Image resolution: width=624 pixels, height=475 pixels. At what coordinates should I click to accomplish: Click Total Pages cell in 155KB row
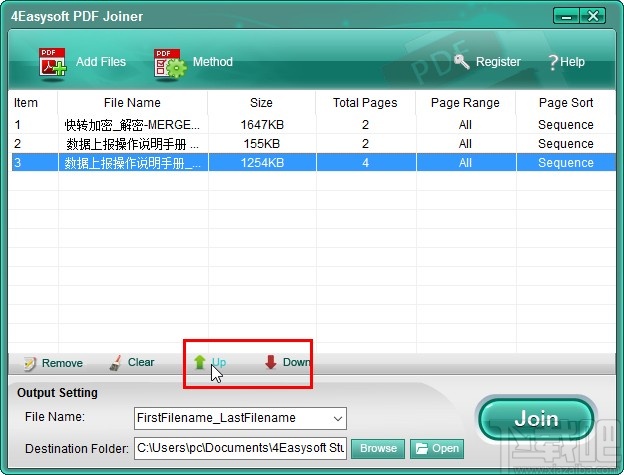tap(365, 144)
